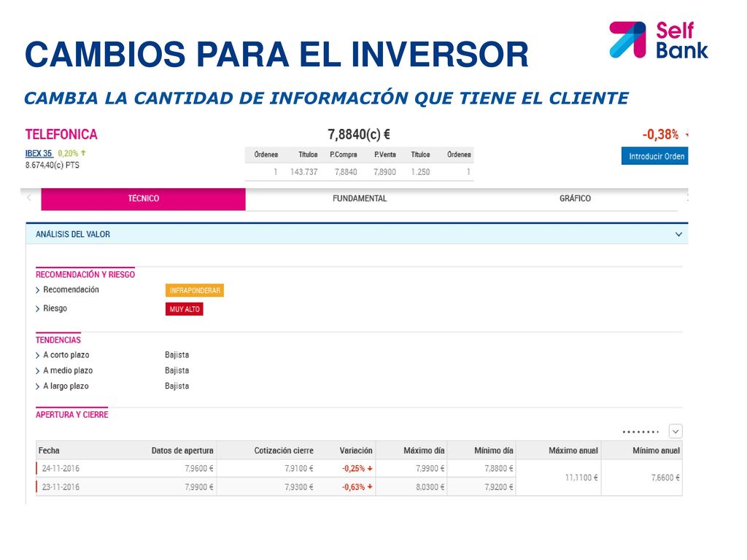Click the Máximo anual column header
The height and width of the screenshot is (560, 747).
pyautogui.click(x=573, y=451)
